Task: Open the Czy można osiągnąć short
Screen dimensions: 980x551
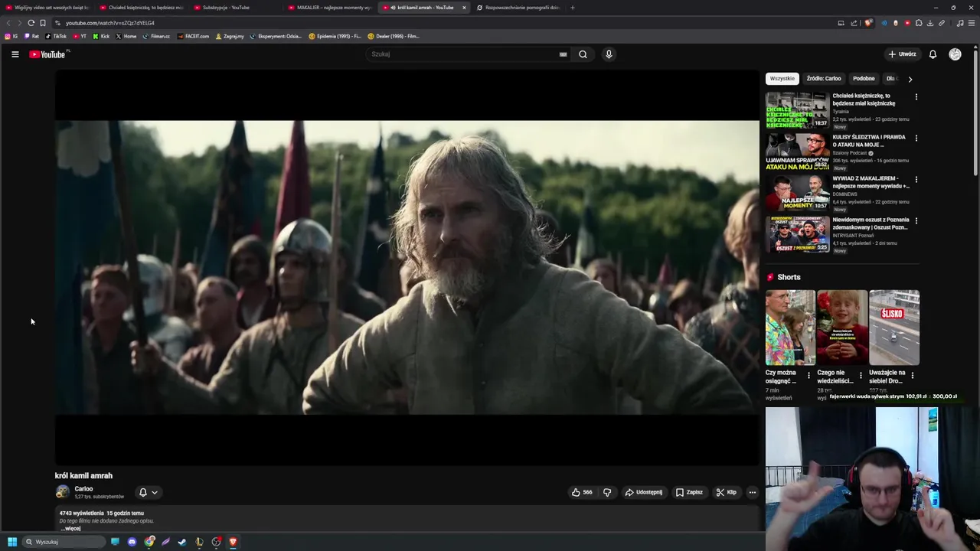Action: tap(790, 328)
